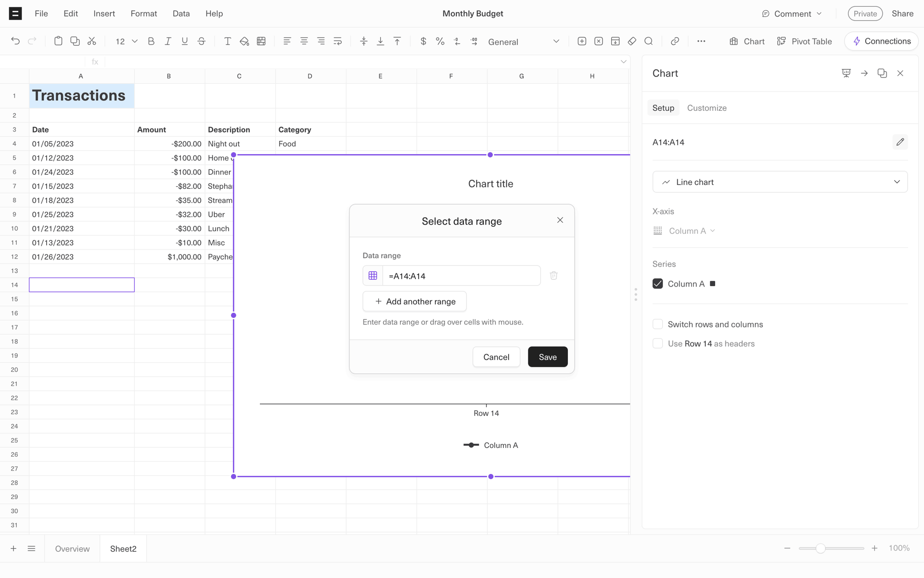
Task: Expand the formula bar chevron
Action: click(x=624, y=62)
